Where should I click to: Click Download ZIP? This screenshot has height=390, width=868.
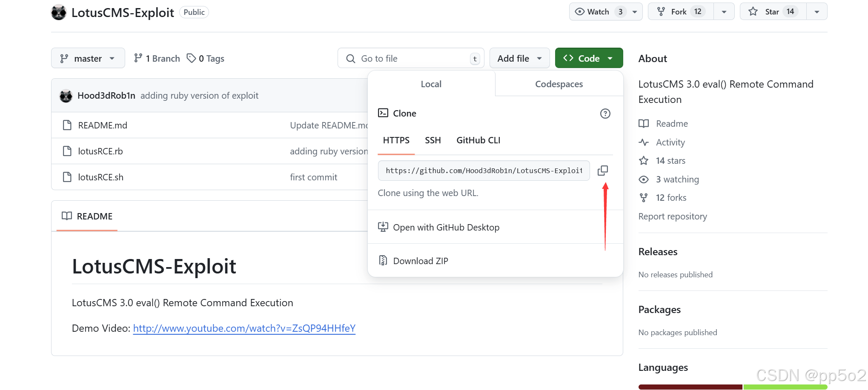coord(420,261)
